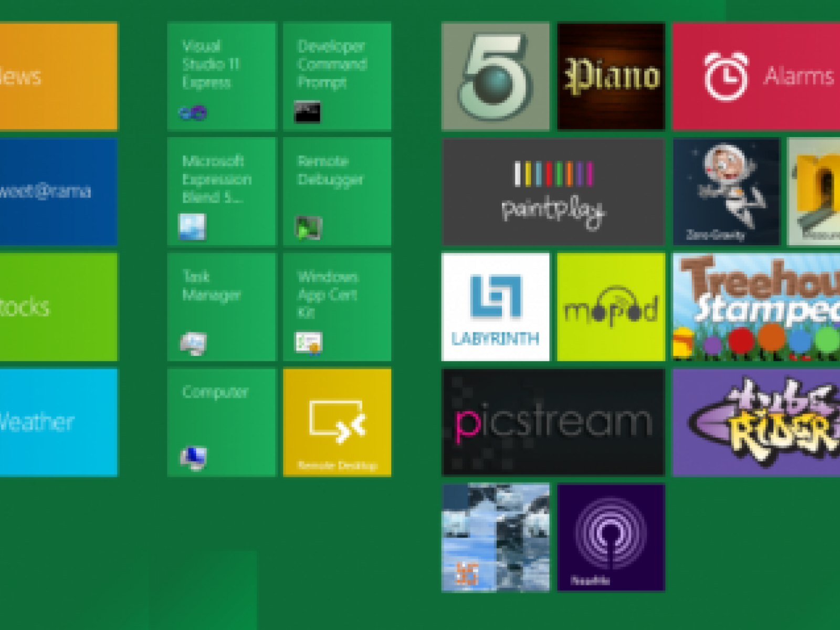Launch the Tube Rider game tile
Screen dimensions: 840x630
point(757,423)
